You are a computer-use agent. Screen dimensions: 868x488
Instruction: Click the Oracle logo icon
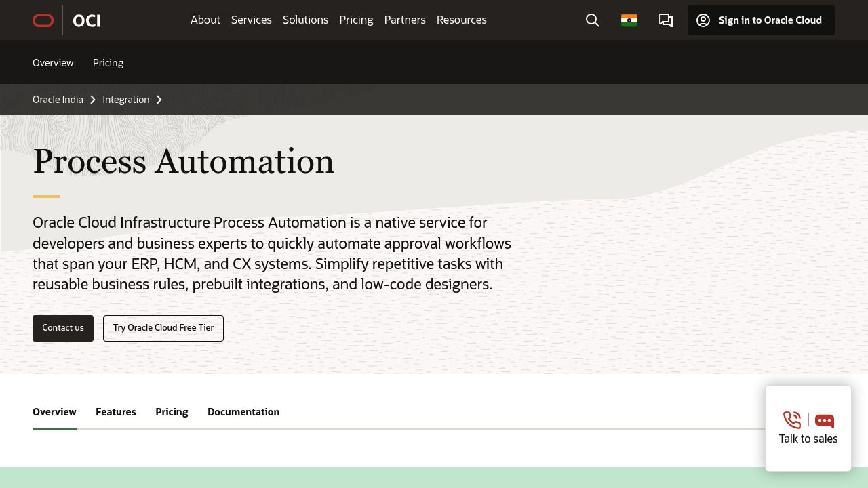coord(43,20)
